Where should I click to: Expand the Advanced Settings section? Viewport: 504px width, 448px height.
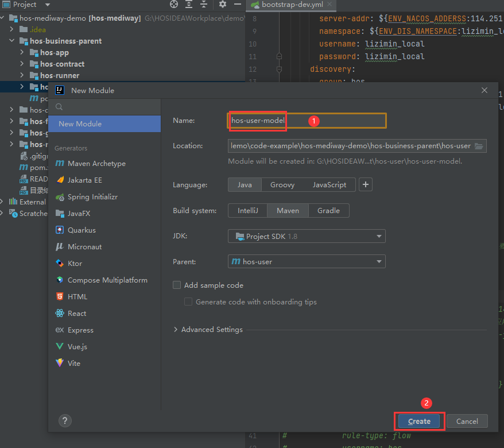coord(208,330)
